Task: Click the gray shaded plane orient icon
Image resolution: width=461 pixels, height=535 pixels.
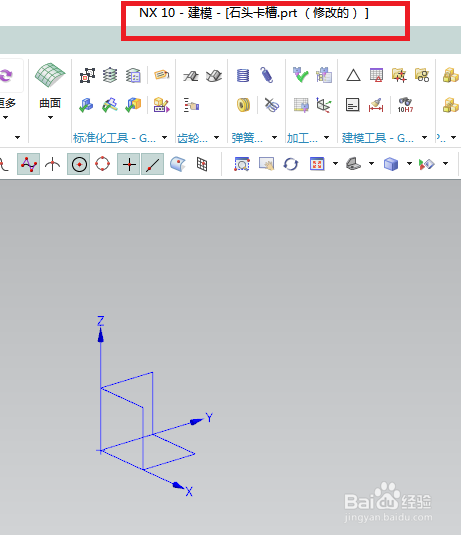Action: (354, 164)
